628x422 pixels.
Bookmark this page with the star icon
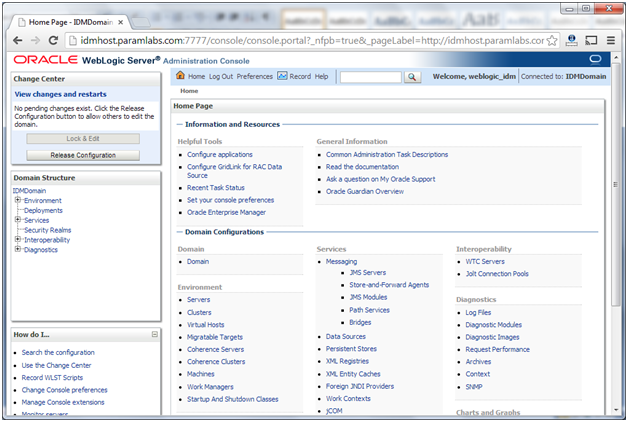(x=552, y=40)
